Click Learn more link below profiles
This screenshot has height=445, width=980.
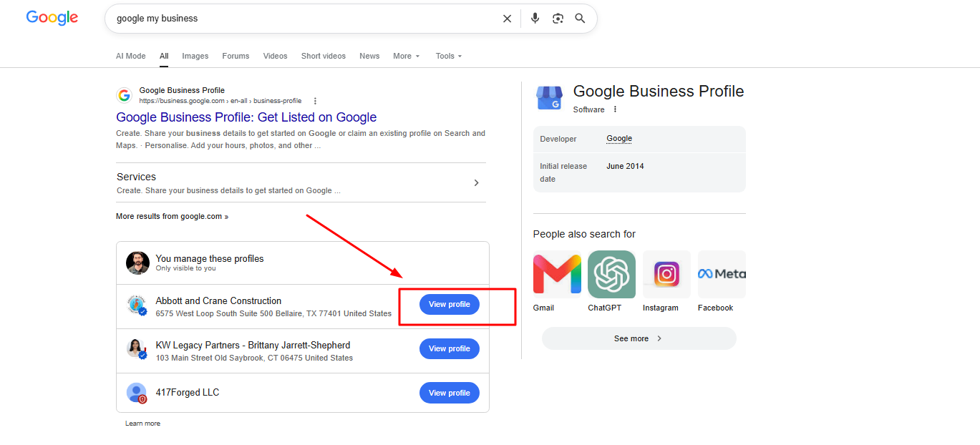[x=142, y=424]
